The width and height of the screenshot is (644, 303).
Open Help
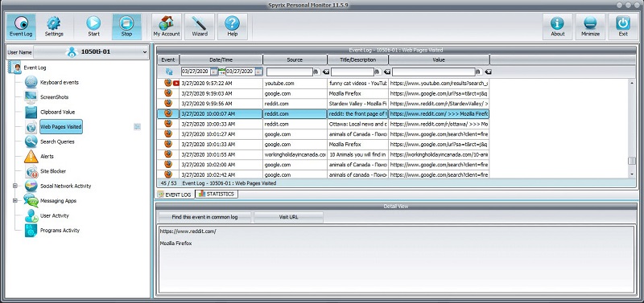coord(233,27)
